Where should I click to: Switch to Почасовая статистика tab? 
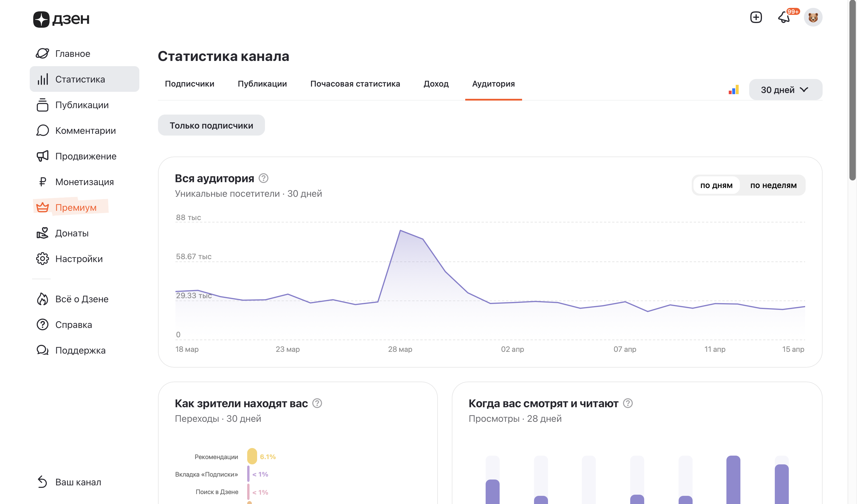tap(355, 84)
